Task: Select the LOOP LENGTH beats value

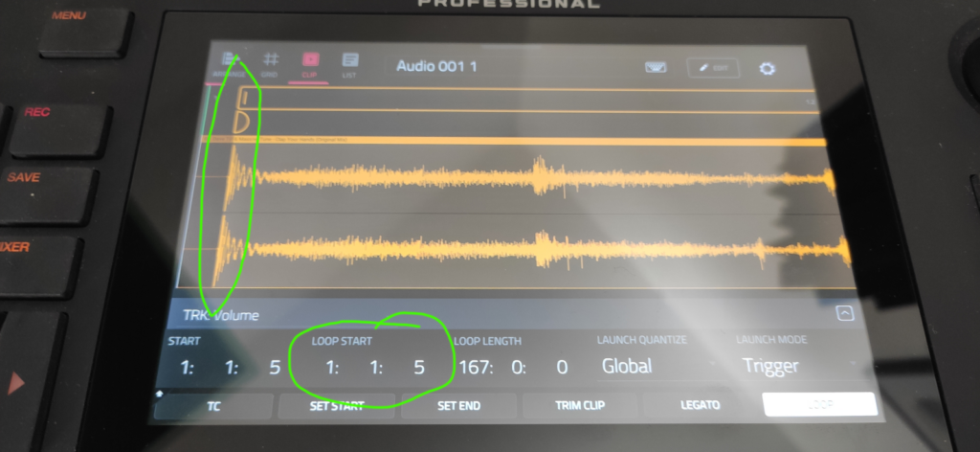Action: [519, 367]
